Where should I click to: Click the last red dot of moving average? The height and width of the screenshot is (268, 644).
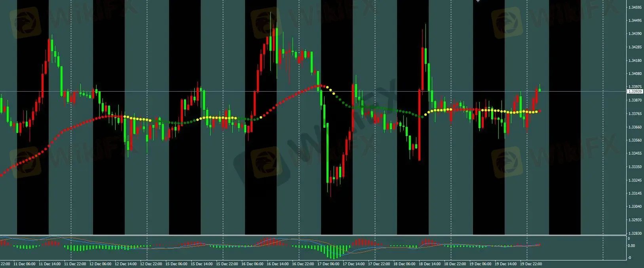click(x=540, y=111)
